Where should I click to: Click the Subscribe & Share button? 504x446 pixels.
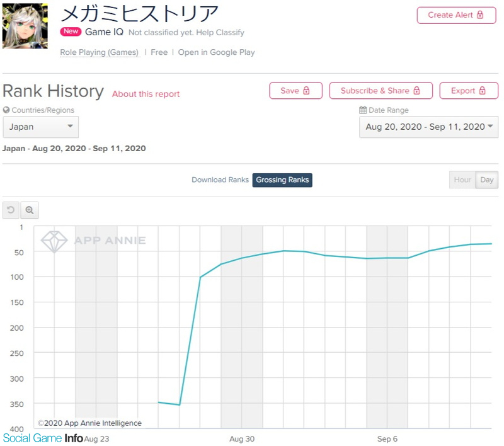click(381, 91)
